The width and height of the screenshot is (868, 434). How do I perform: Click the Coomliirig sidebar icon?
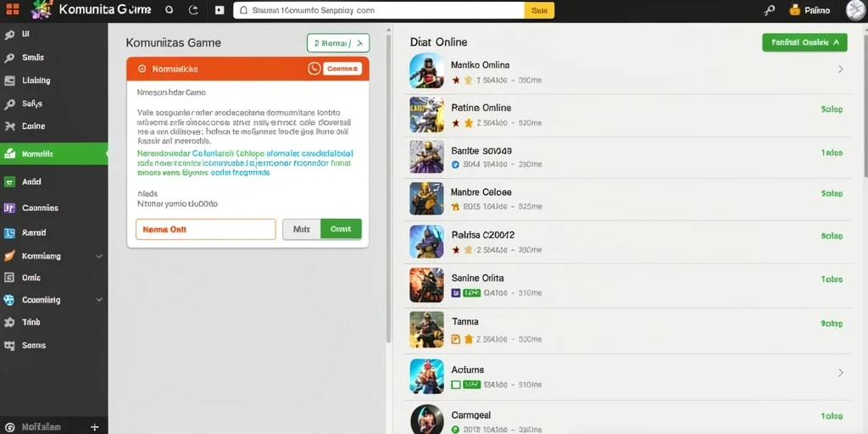[x=8, y=300]
